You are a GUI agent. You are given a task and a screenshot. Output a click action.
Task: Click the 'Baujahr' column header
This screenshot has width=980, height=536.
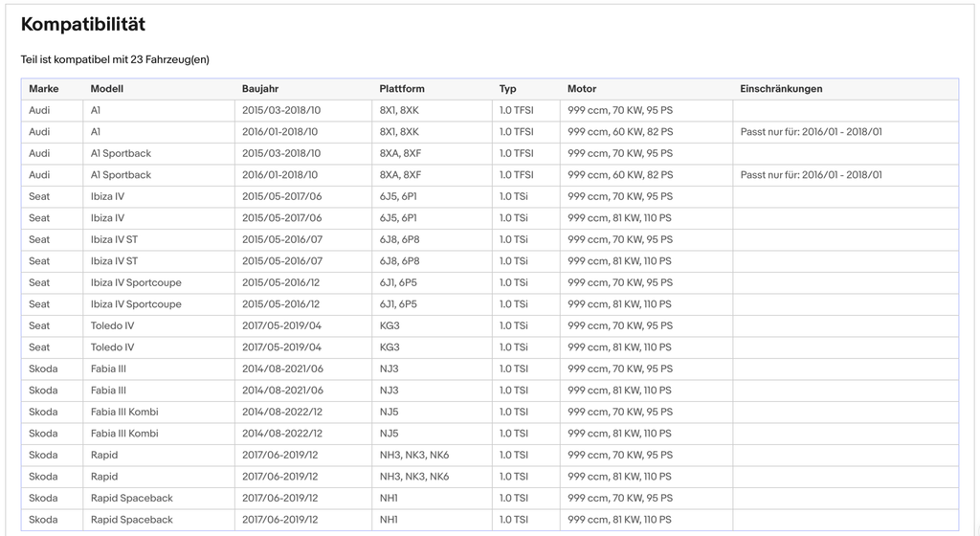tap(260, 89)
